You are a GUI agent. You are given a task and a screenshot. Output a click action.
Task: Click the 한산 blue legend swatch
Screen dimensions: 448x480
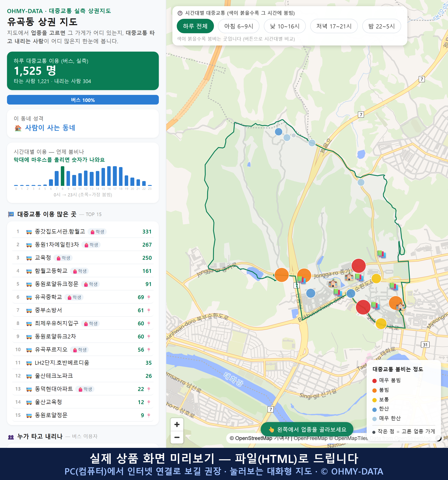(x=374, y=410)
